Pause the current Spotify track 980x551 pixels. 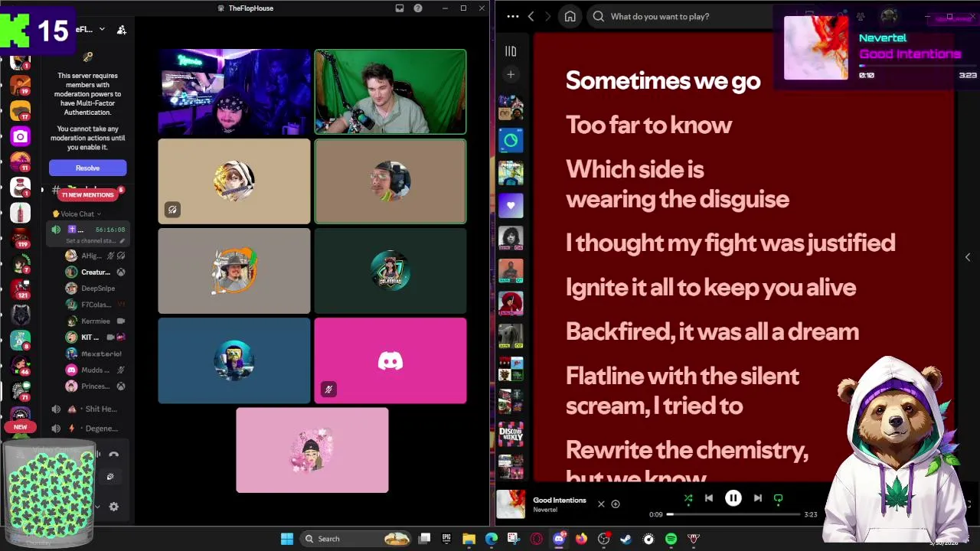[x=733, y=498]
